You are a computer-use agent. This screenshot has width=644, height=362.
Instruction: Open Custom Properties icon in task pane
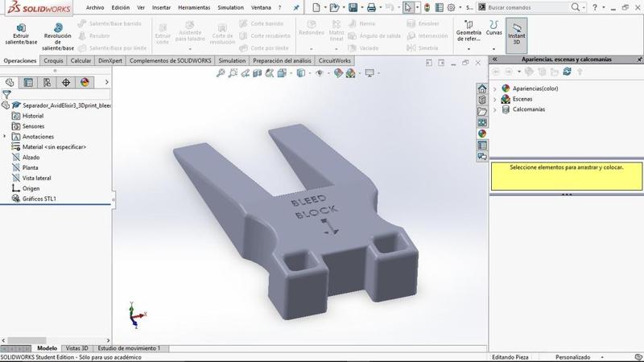pyautogui.click(x=481, y=145)
